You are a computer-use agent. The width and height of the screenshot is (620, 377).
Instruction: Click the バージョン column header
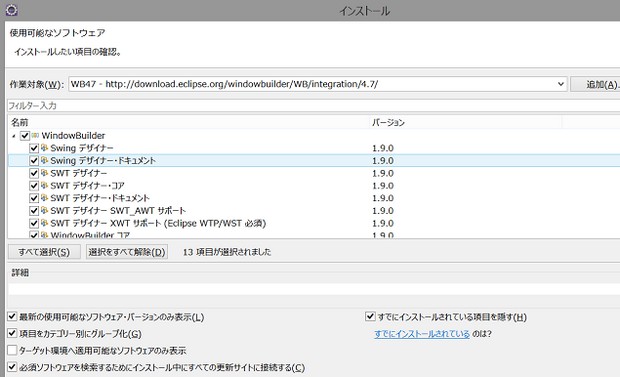coord(465,122)
